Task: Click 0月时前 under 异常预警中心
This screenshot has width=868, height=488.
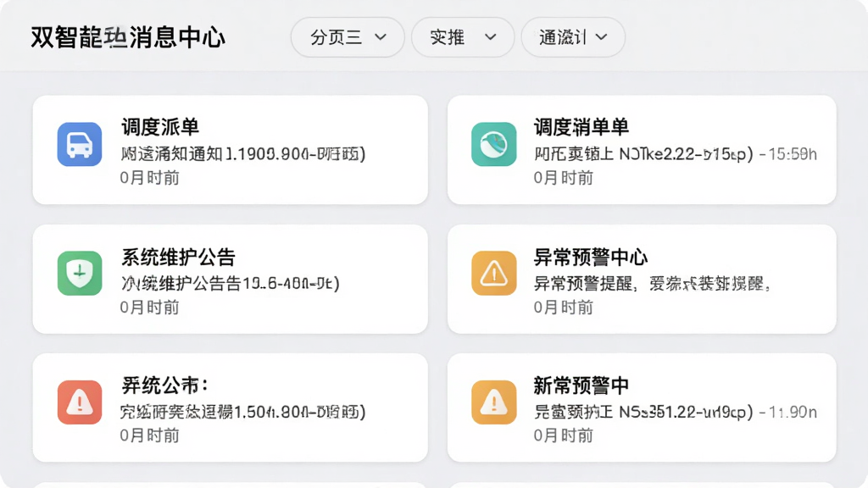Action: (x=563, y=307)
